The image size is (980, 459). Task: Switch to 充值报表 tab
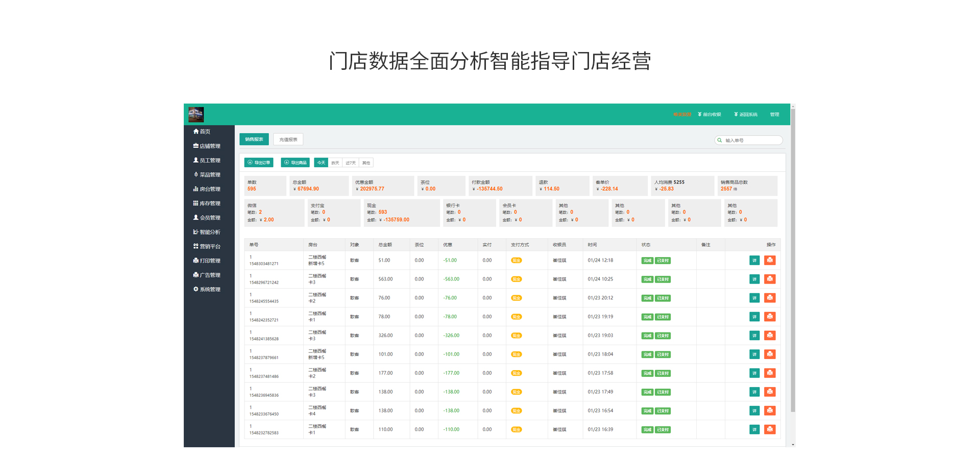coord(288,139)
